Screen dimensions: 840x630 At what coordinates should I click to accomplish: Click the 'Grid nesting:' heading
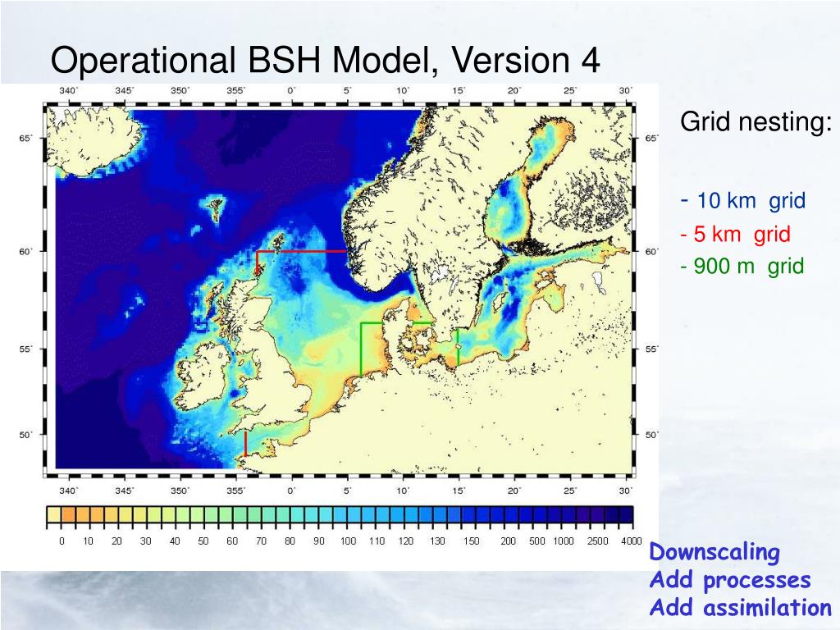pyautogui.click(x=756, y=122)
